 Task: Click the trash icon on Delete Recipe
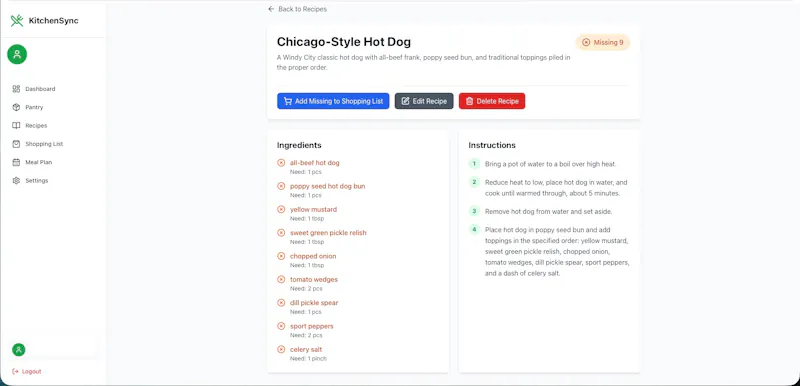tap(469, 101)
